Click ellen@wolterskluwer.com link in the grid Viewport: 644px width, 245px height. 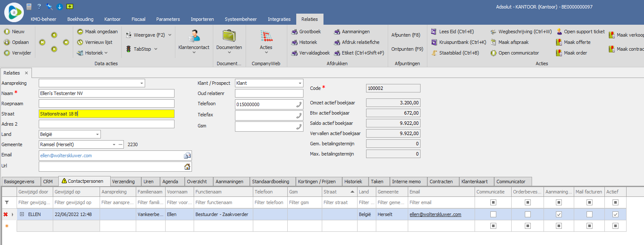pos(435,214)
